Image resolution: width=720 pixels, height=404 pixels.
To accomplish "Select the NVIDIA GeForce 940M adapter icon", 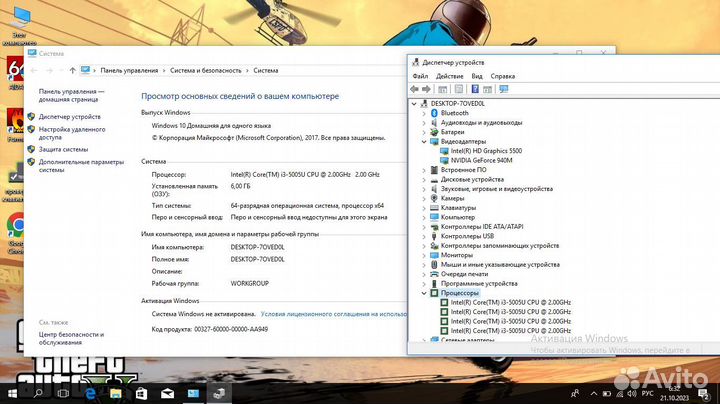I will pyautogui.click(x=444, y=160).
